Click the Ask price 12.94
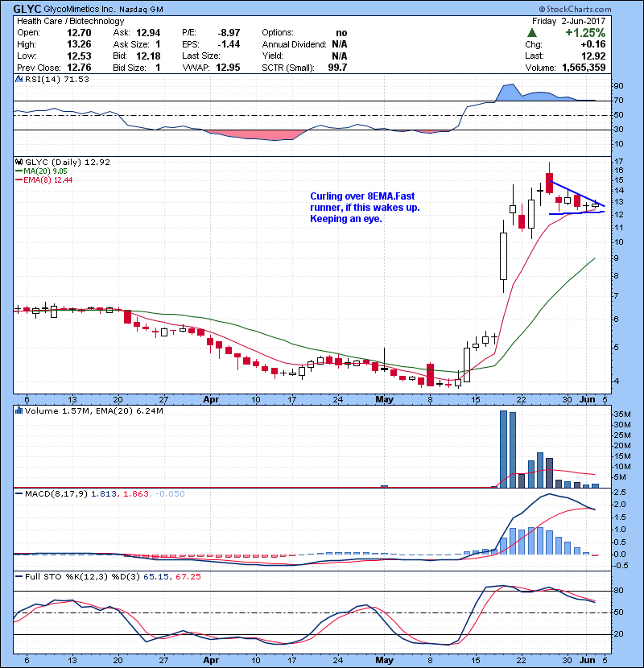Screen dimensions: 644x668 pyautogui.click(x=148, y=33)
